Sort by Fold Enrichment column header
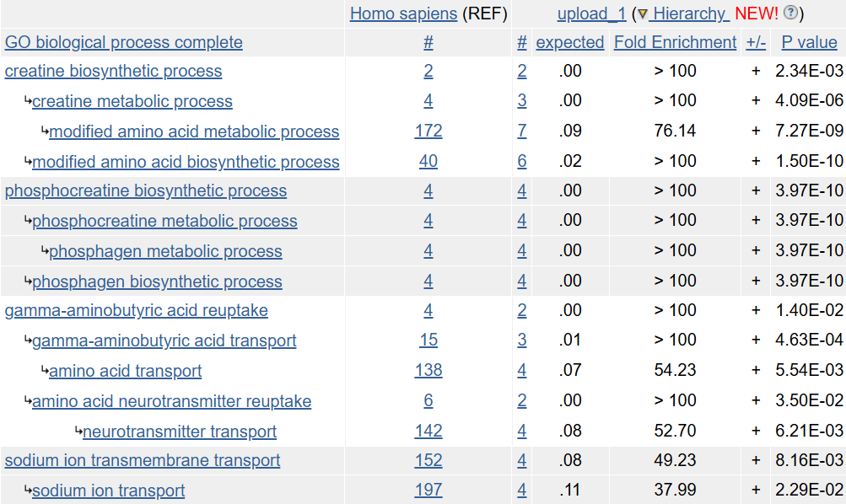 [x=675, y=42]
